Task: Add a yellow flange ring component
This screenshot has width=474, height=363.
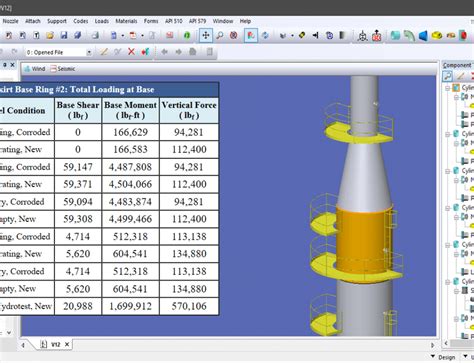Action: (x=437, y=35)
